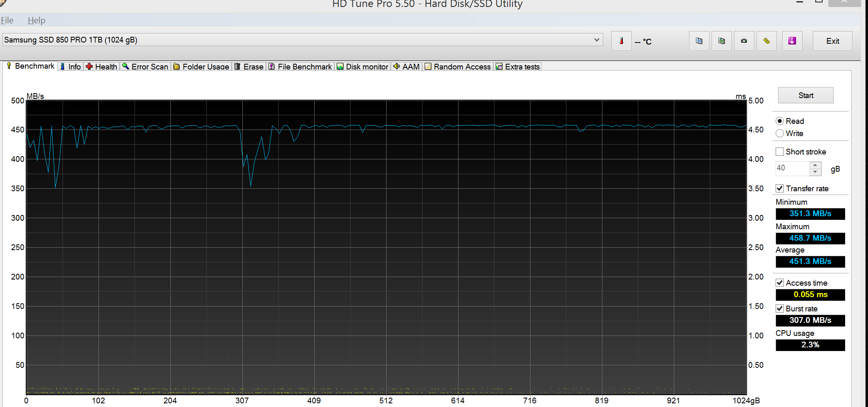Toggle the Burst rate checkbox
This screenshot has width=868, height=407.
[780, 309]
